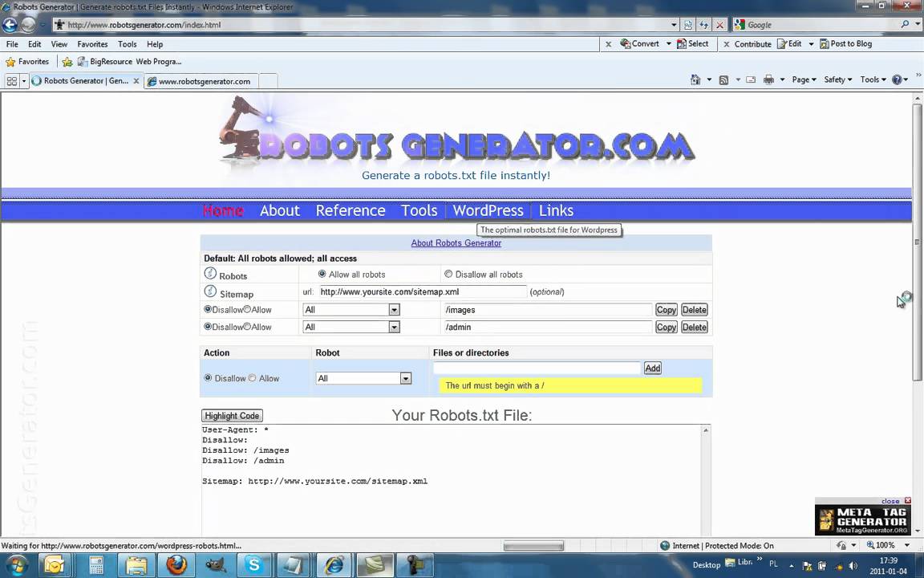Click the compatibility view icon in address bar
The width and height of the screenshot is (924, 578).
pyautogui.click(x=688, y=25)
